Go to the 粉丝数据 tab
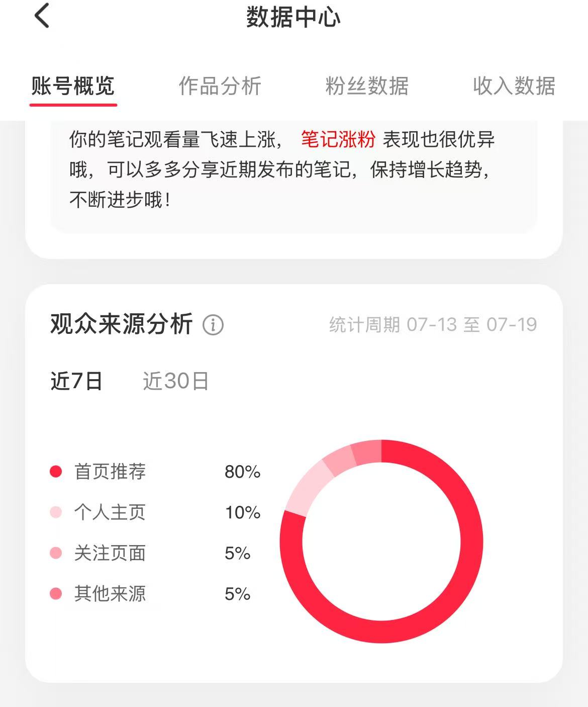This screenshot has height=707, width=588. [367, 86]
